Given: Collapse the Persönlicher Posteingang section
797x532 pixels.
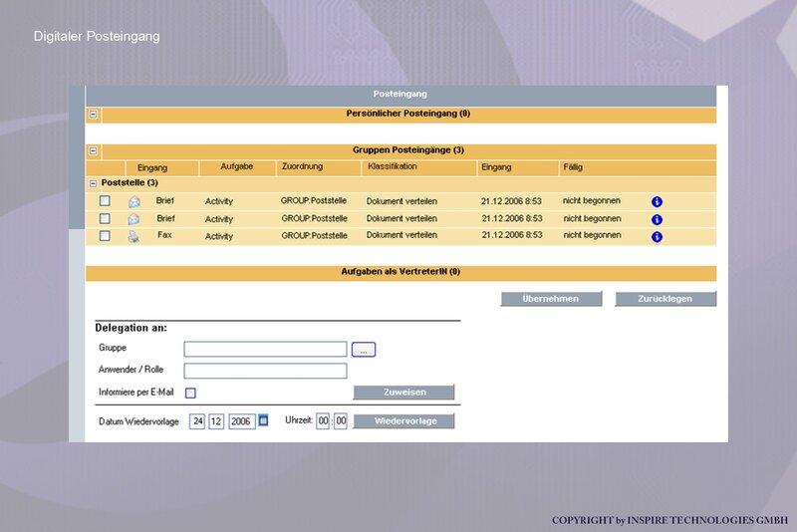Looking at the screenshot, I should tap(93, 115).
